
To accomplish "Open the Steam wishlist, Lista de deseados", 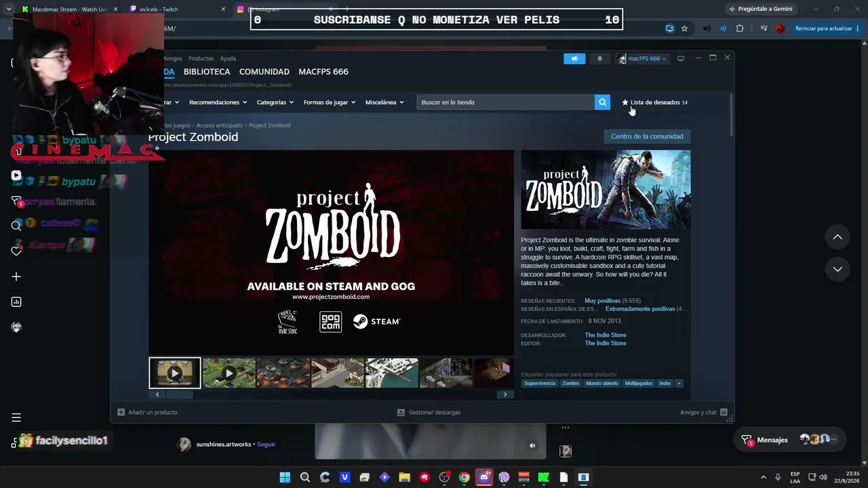I will [x=654, y=102].
